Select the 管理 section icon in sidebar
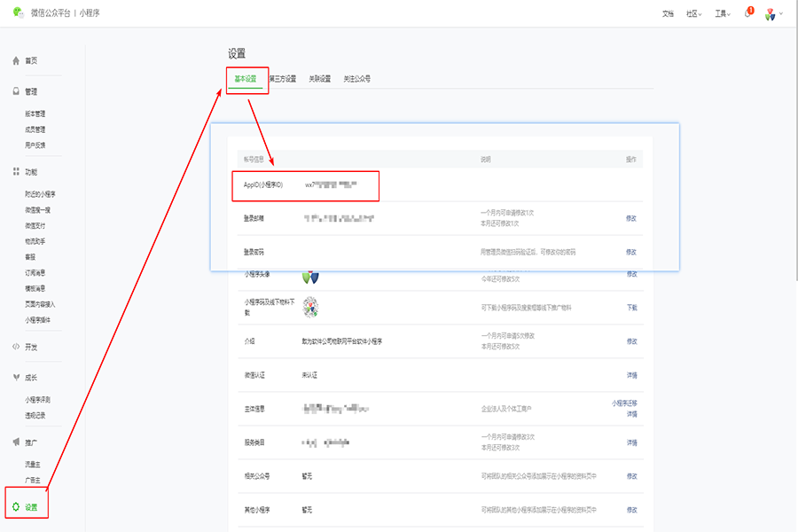Viewport: 798px width, 532px height. click(x=16, y=91)
